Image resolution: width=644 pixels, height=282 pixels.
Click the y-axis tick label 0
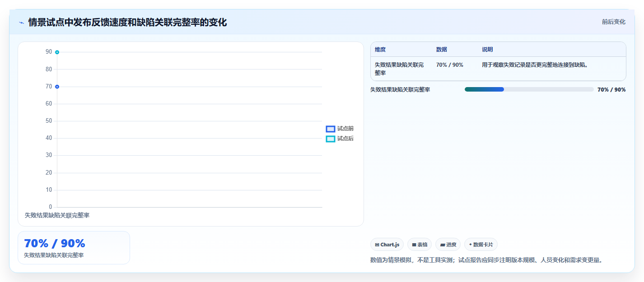[x=50, y=207]
